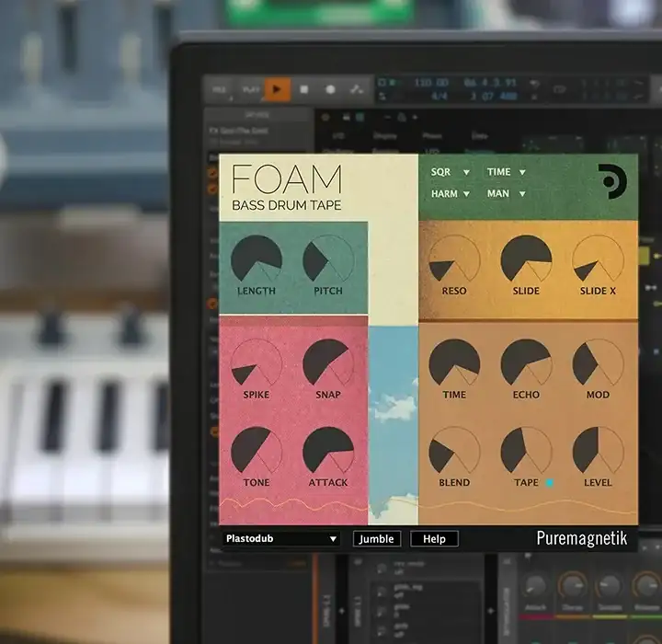662x644 pixels.
Task: Click the stop button in DAW transport
Action: pyautogui.click(x=303, y=89)
